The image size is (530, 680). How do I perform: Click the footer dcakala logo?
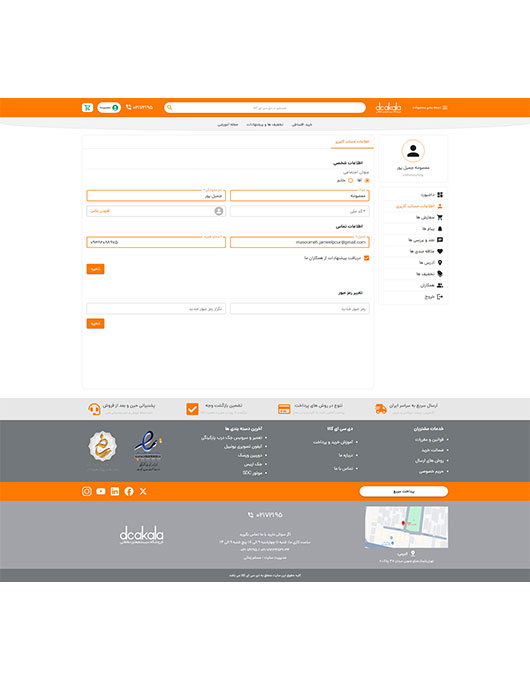click(x=142, y=535)
